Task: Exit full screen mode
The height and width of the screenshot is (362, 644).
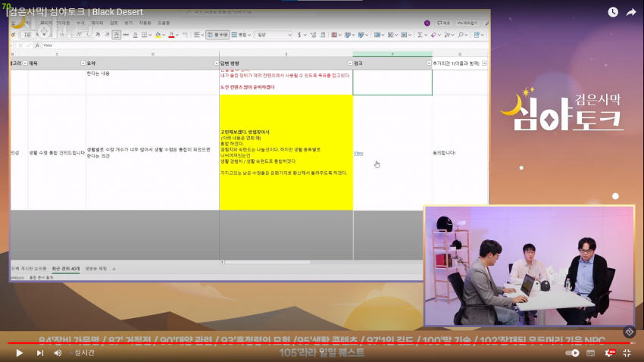Action: (x=628, y=353)
